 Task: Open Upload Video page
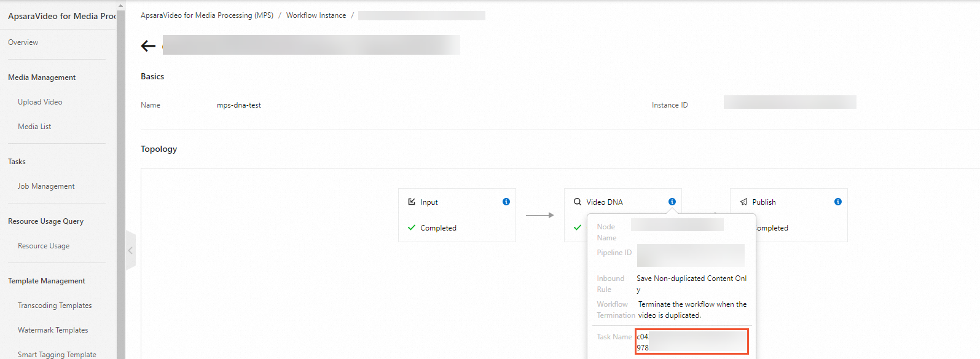[40, 102]
